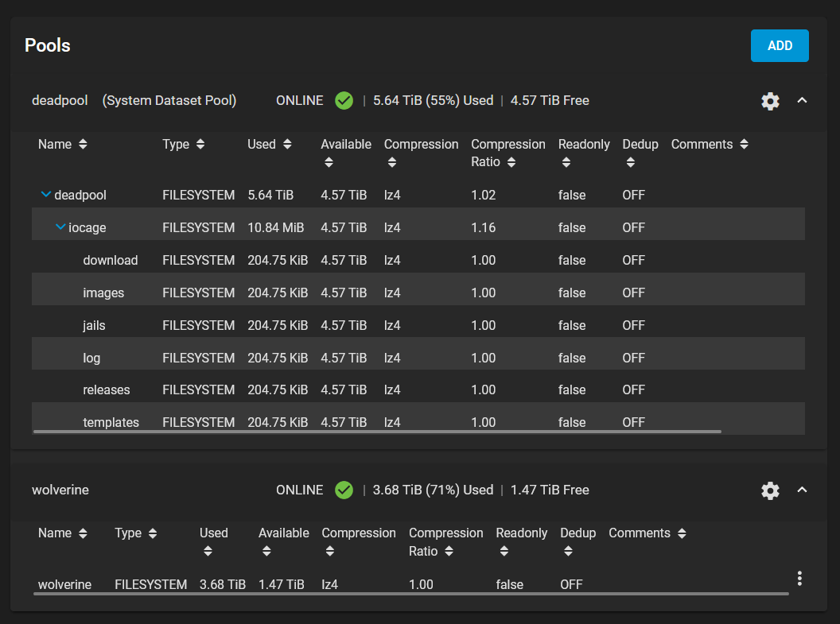840x624 pixels.
Task: Open wolverine pool settings gear
Action: (x=770, y=490)
